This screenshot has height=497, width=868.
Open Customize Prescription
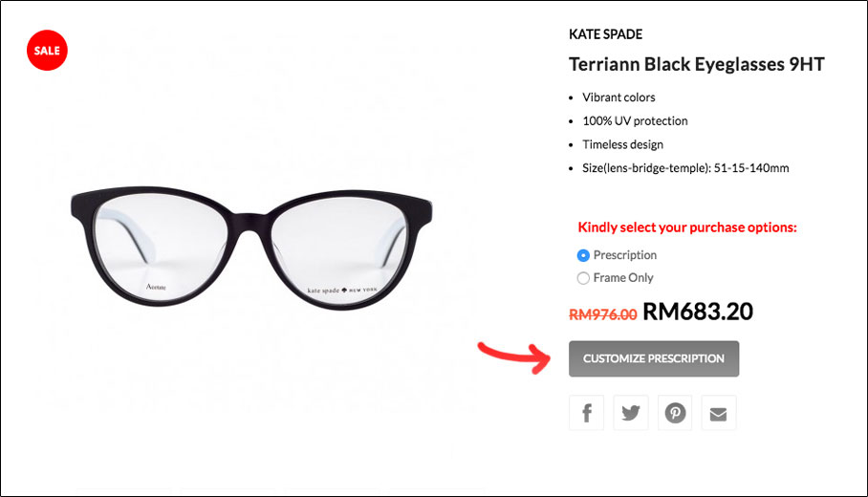tap(654, 358)
